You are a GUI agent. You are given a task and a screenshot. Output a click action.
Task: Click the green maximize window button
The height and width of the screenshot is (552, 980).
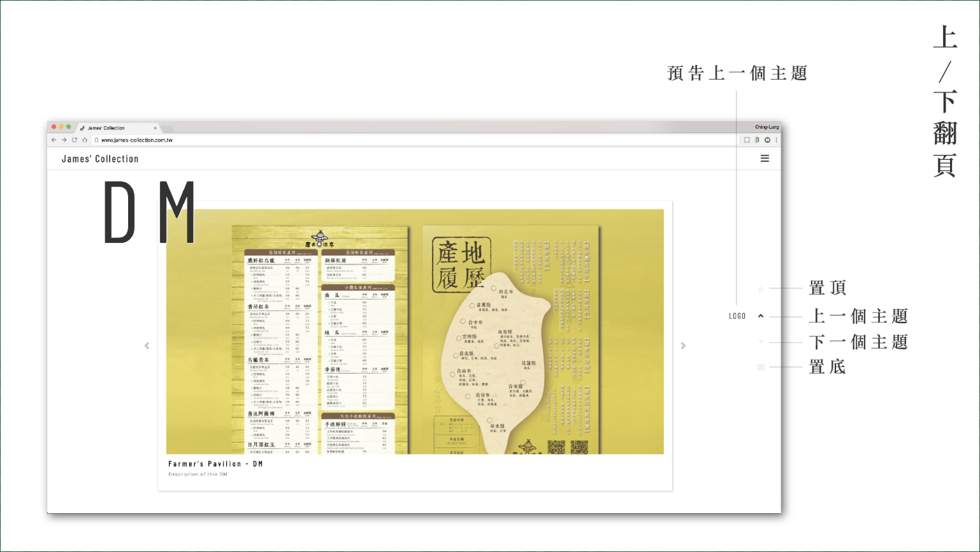pyautogui.click(x=69, y=127)
